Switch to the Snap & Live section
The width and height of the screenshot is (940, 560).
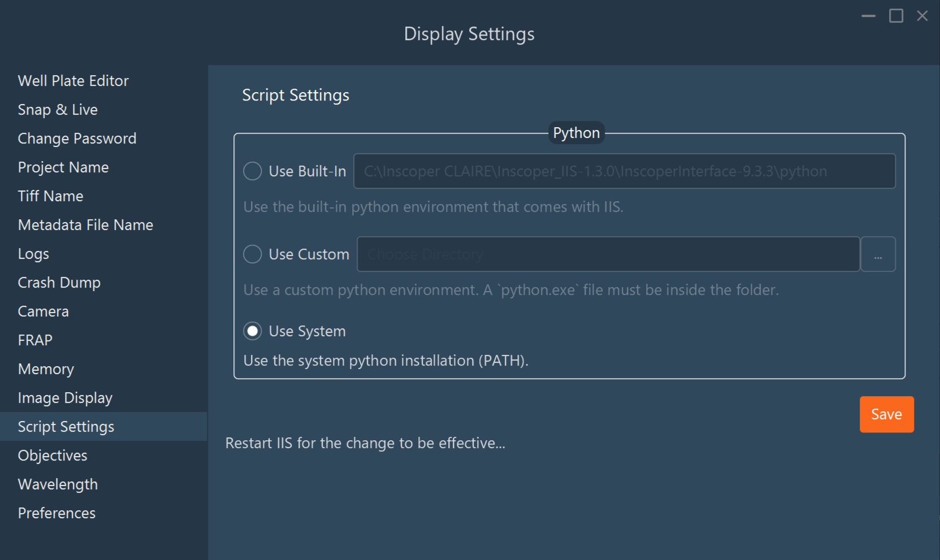(x=58, y=109)
